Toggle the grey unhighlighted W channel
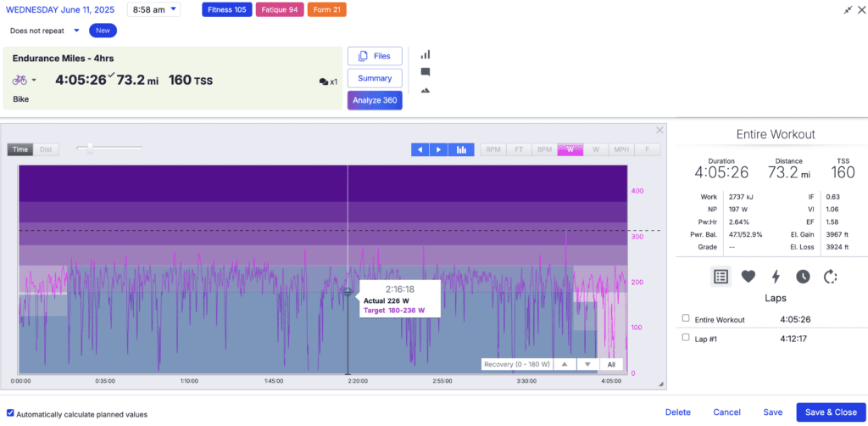868x426 pixels. [x=596, y=149]
